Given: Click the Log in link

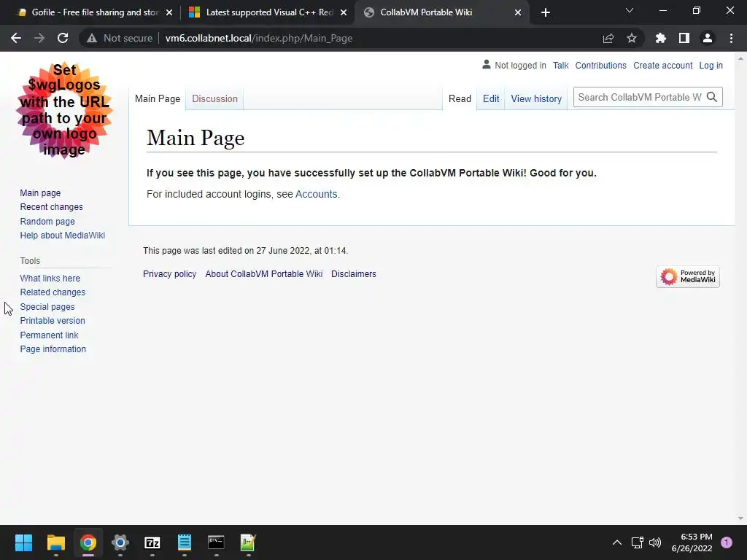Looking at the screenshot, I should click(x=711, y=65).
